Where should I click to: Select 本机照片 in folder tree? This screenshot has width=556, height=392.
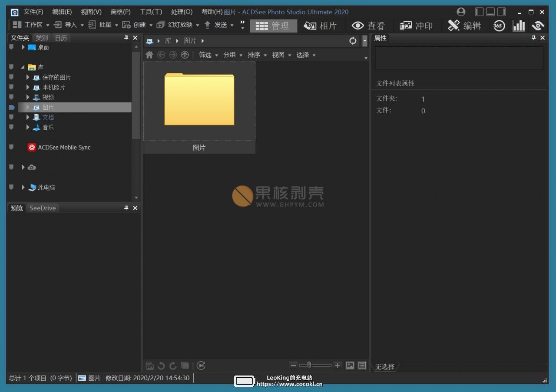pos(53,87)
